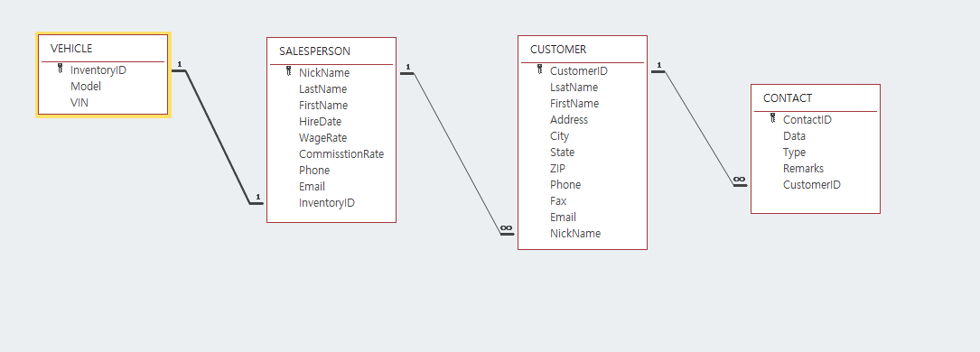Select Email field in CUSTOMER table
Image resolution: width=980 pixels, height=352 pixels.
coord(563,218)
